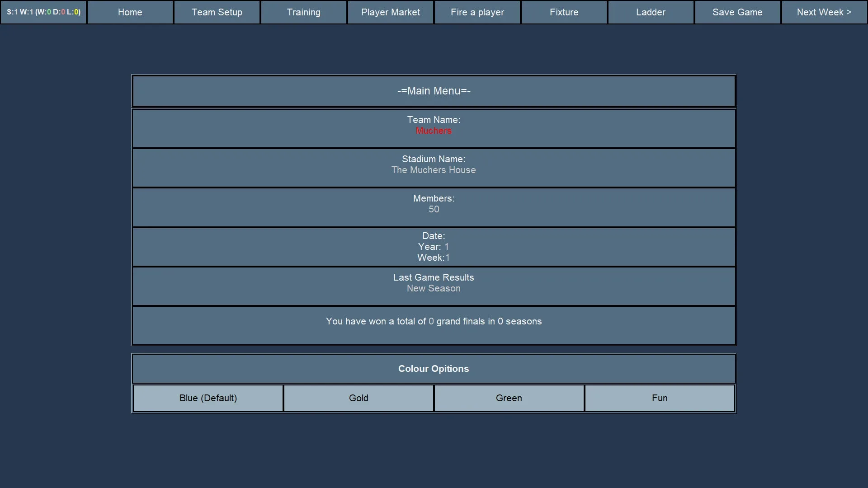Switch to Gold colour theme
868x488 pixels.
pos(359,398)
